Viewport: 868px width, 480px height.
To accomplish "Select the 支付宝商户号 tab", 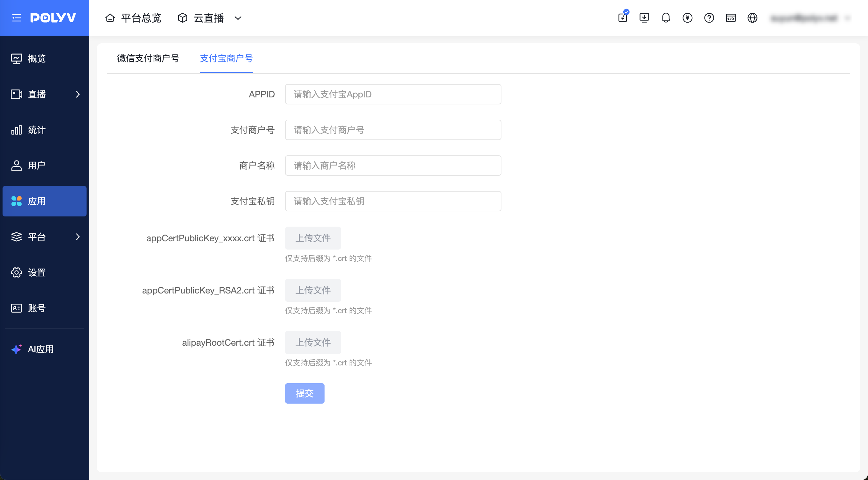I will point(227,58).
